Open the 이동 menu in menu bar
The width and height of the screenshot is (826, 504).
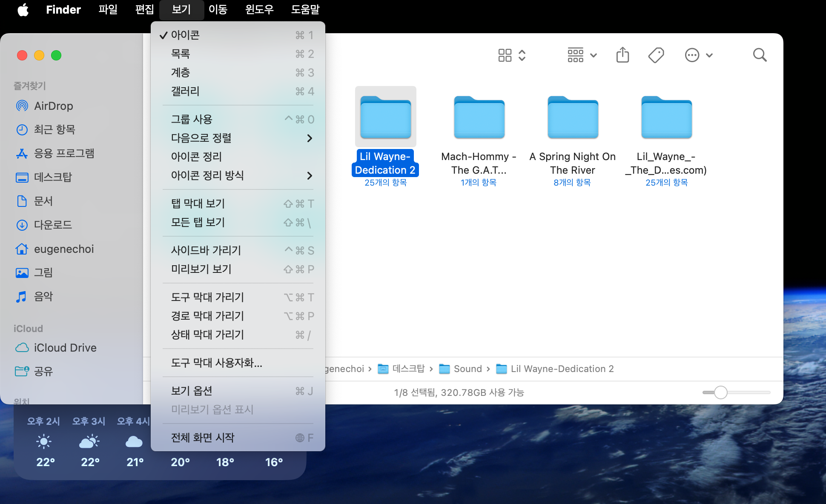(218, 9)
